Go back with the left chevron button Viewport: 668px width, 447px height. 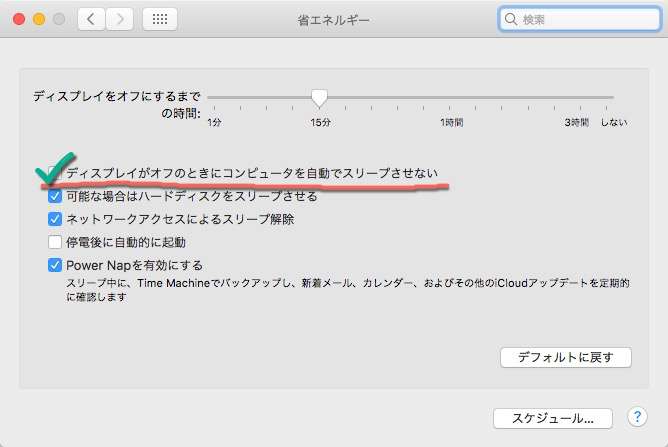91,19
